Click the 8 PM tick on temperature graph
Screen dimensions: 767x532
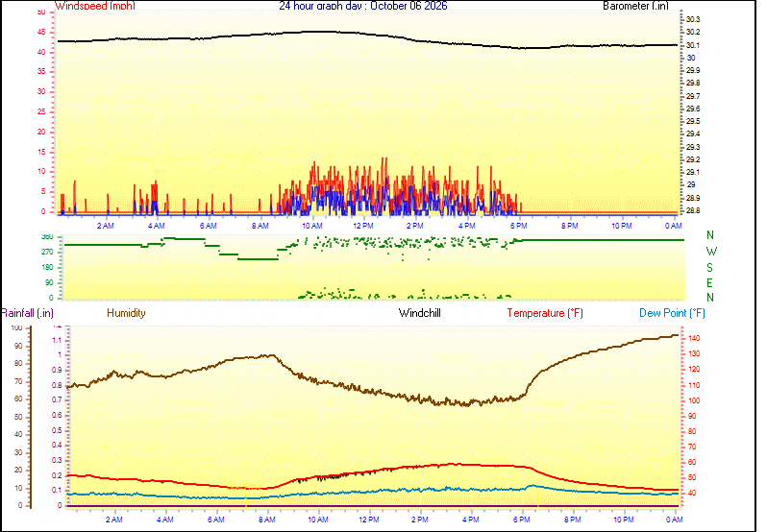coord(573,520)
